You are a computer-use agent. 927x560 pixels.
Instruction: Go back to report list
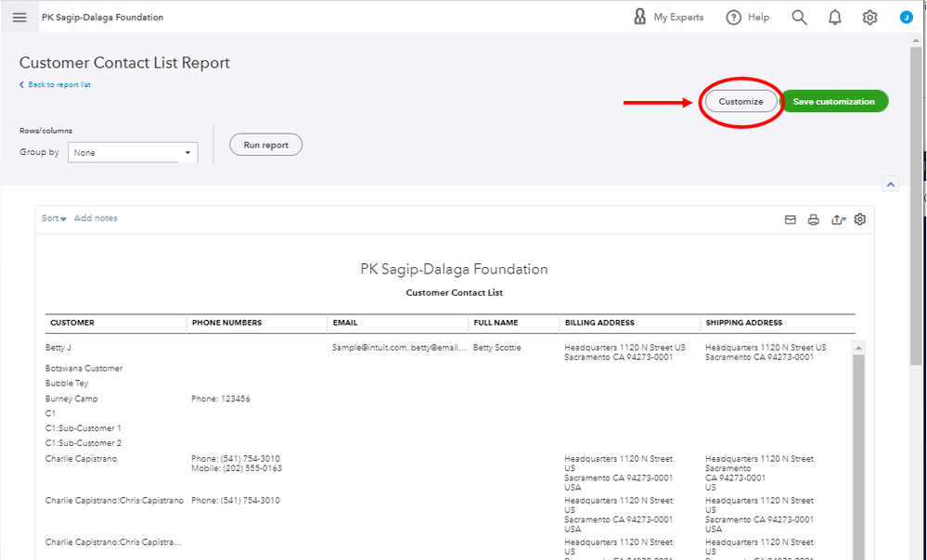(x=56, y=85)
